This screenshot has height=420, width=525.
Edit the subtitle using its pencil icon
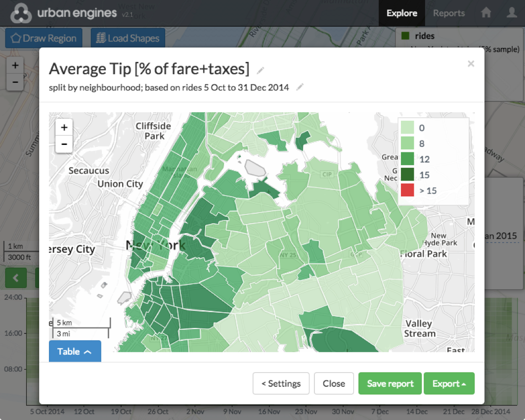pyautogui.click(x=300, y=88)
